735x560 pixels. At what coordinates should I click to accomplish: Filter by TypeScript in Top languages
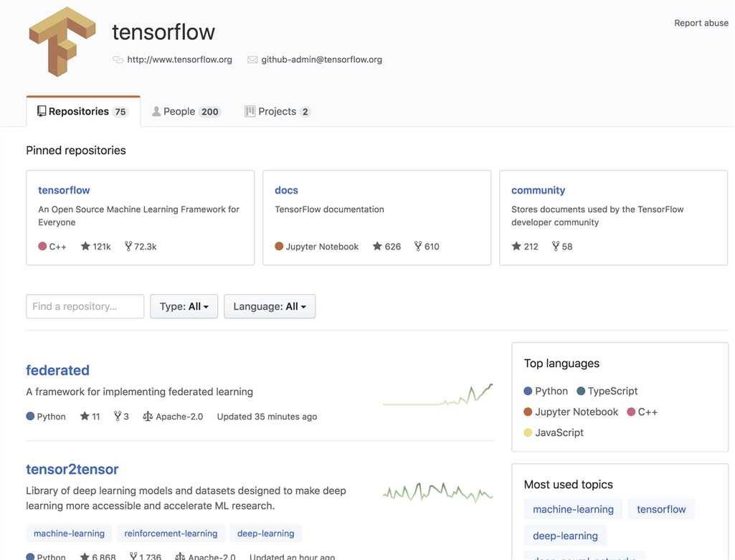click(x=607, y=391)
